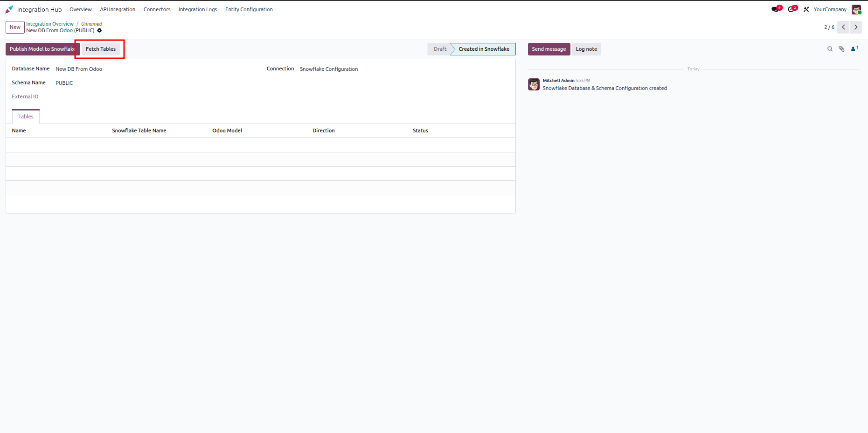Search messages with the magnifier icon
Image resolution: width=868 pixels, height=433 pixels.
[830, 49]
